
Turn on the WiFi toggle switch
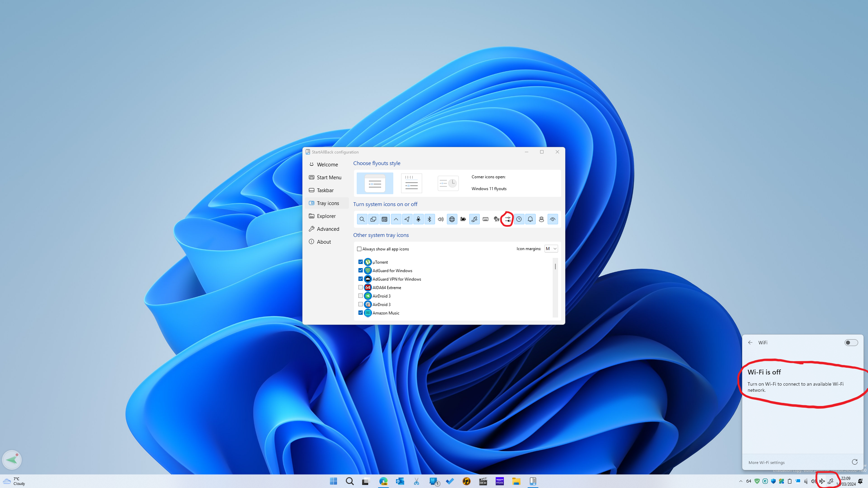851,343
